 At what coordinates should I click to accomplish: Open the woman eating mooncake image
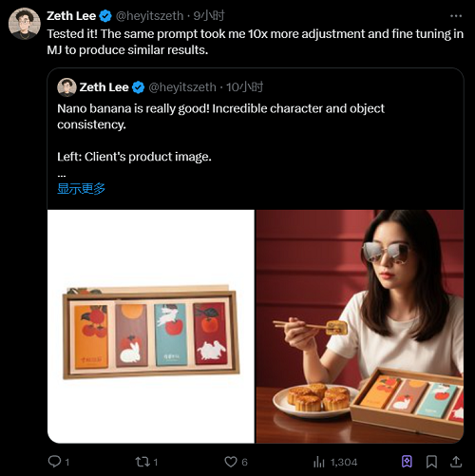click(360, 326)
